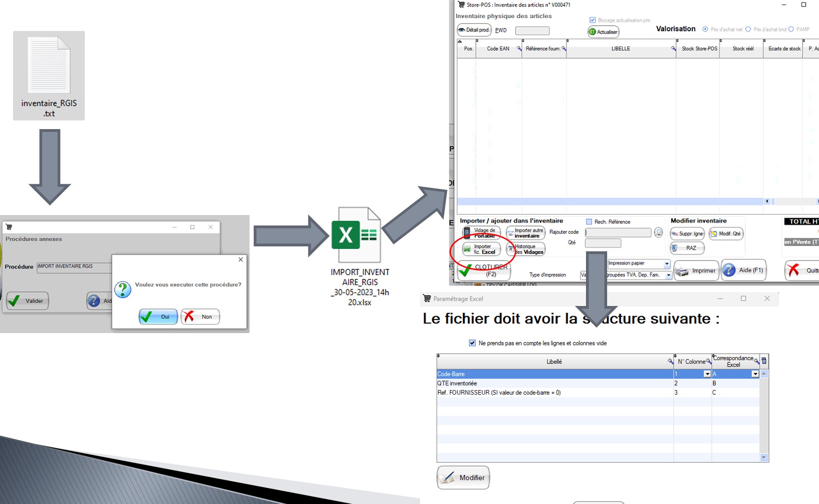Open Historique des Vidages

coord(525,249)
